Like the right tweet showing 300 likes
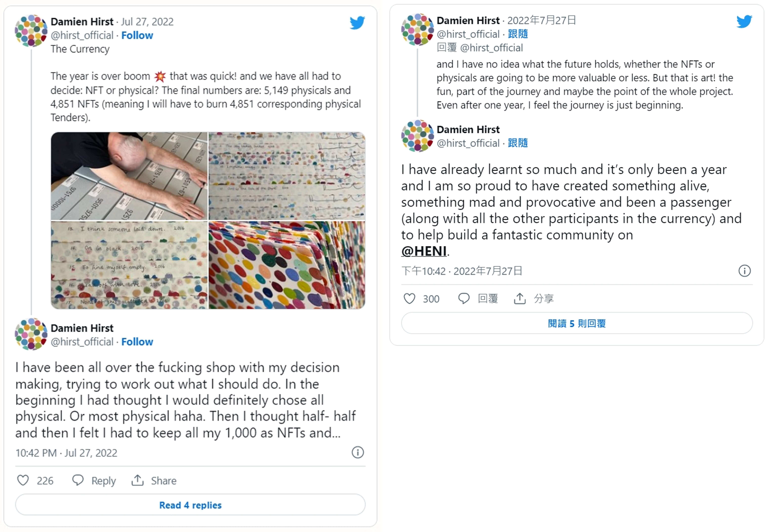The height and width of the screenshot is (532, 768). [x=409, y=298]
